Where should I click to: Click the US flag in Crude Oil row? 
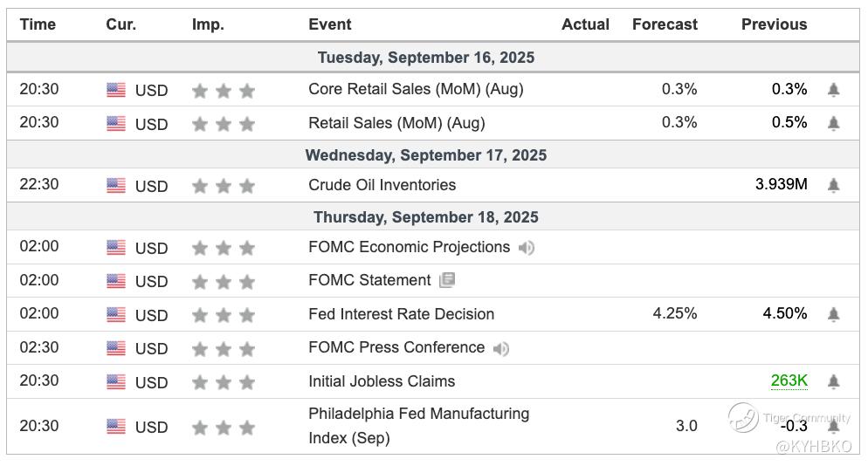click(116, 185)
